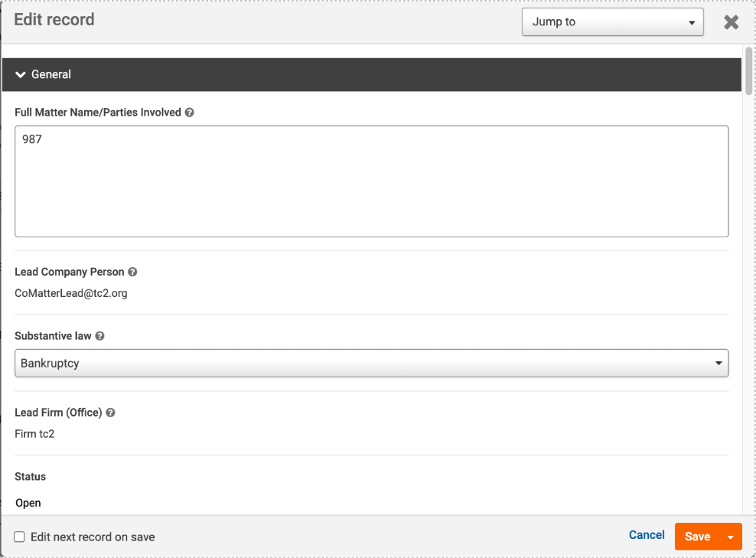The width and height of the screenshot is (756, 558).
Task: Click the vertical scrollbar thumb
Action: point(748,71)
